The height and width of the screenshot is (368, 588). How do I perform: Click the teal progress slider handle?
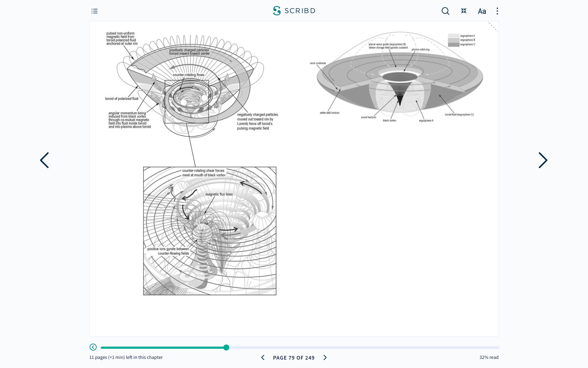(x=226, y=347)
